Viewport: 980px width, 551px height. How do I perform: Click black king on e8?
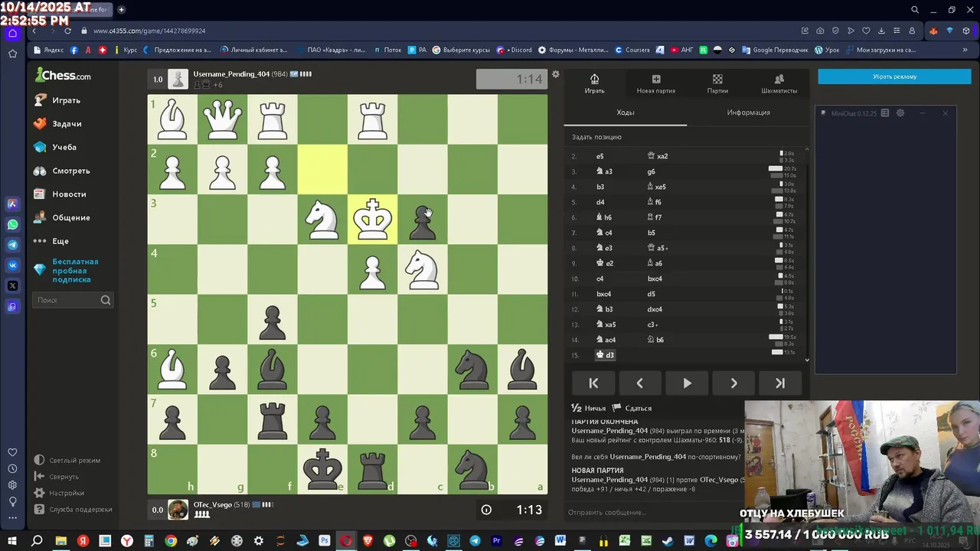point(322,468)
